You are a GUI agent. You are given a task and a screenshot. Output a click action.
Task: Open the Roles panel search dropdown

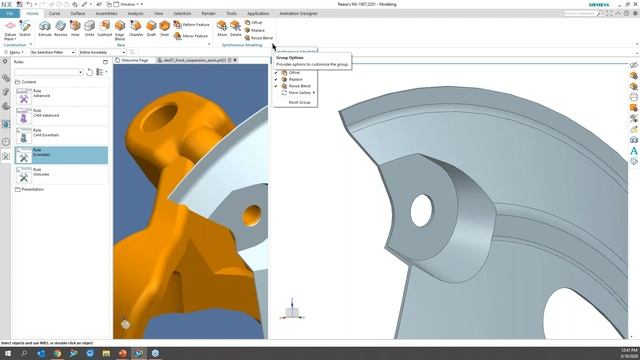[80, 72]
